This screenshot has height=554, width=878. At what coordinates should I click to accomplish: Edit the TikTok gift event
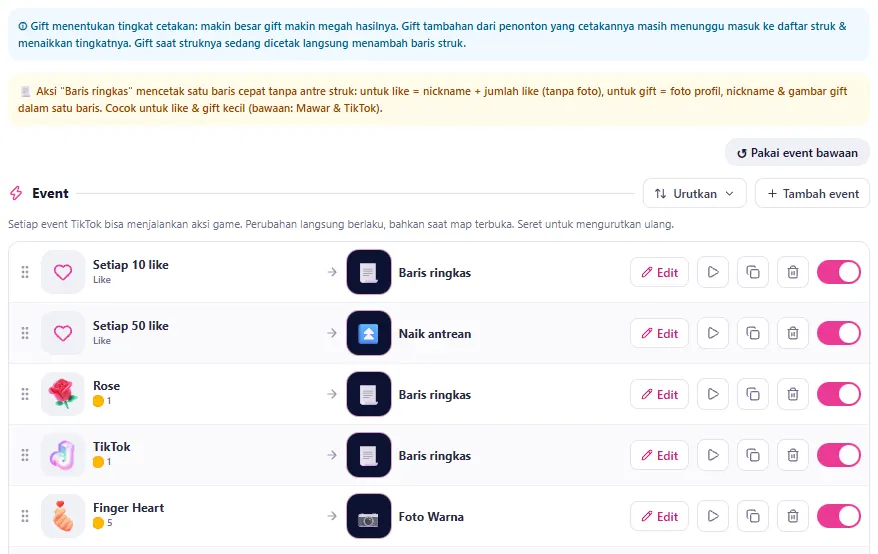point(659,455)
